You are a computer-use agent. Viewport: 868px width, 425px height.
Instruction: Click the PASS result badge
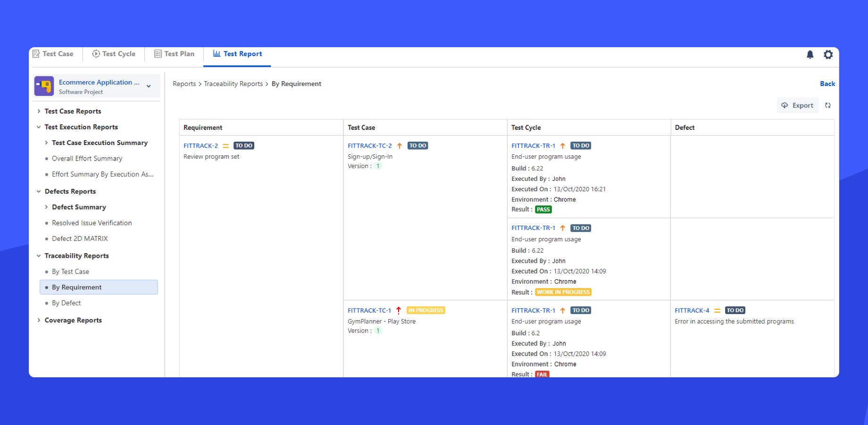[x=543, y=209]
